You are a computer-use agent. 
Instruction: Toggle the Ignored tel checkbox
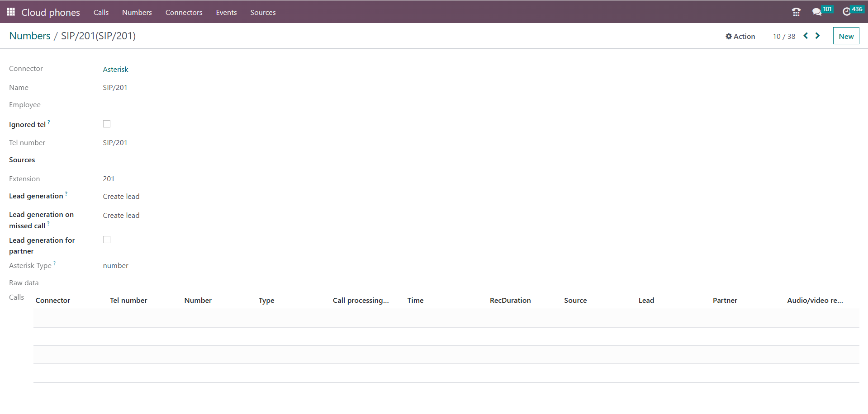(107, 124)
